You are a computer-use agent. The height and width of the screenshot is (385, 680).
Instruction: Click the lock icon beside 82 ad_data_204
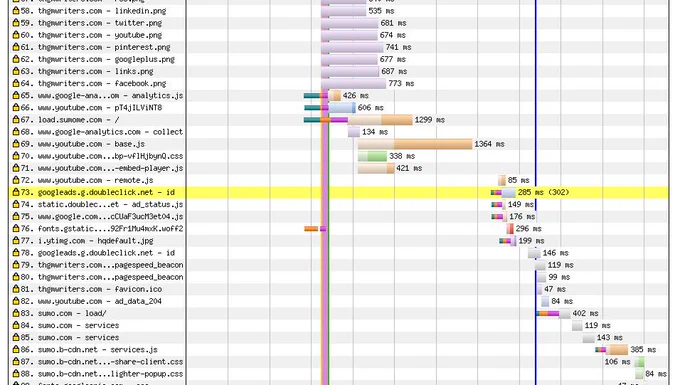click(16, 301)
